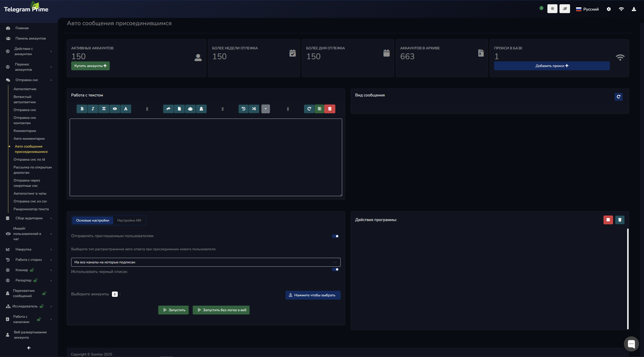The image size is (644, 357).
Task: Open Панель аккаунтов in sidebar
Action: coord(31,38)
